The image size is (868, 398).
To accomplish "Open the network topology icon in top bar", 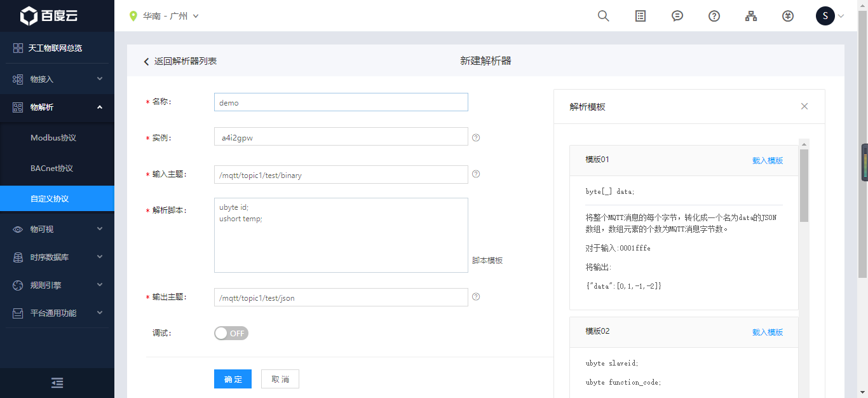I will tap(751, 16).
